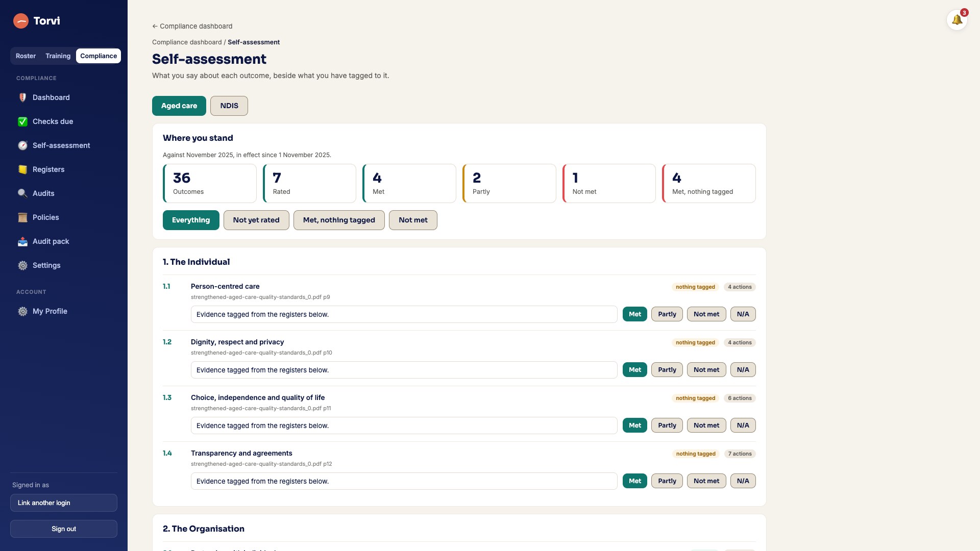Switch to the NDIS standards tab
Viewport: 980px width, 551px height.
point(229,106)
